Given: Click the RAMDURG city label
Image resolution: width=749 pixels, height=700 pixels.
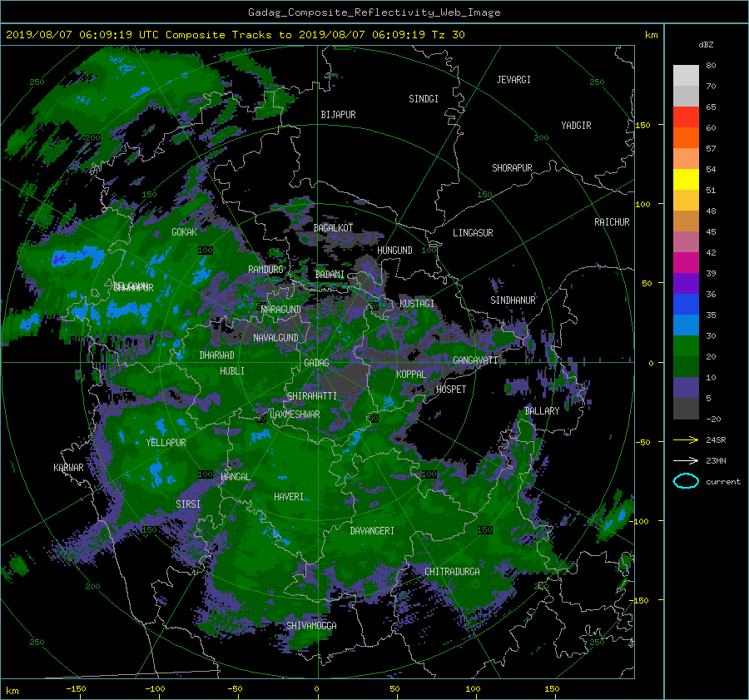Looking at the screenshot, I should pos(265,270).
